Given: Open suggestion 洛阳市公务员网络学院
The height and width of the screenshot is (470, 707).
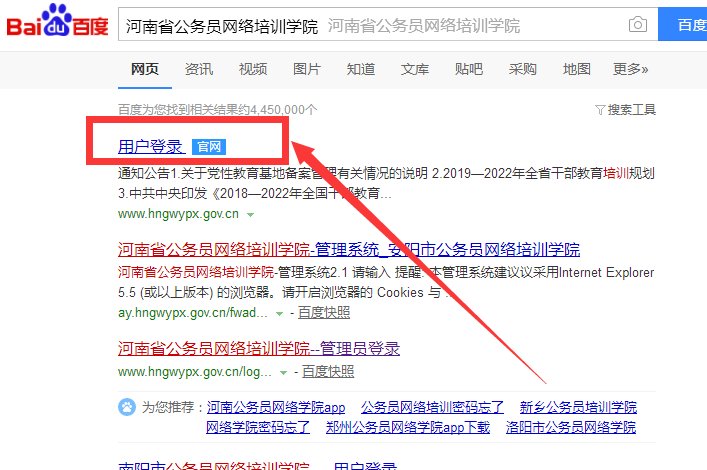Looking at the screenshot, I should click(x=571, y=427).
